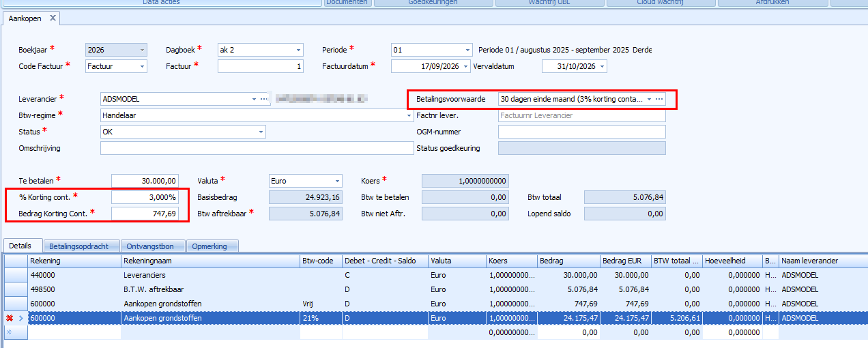Close the Aankopen tab

pos(53,18)
